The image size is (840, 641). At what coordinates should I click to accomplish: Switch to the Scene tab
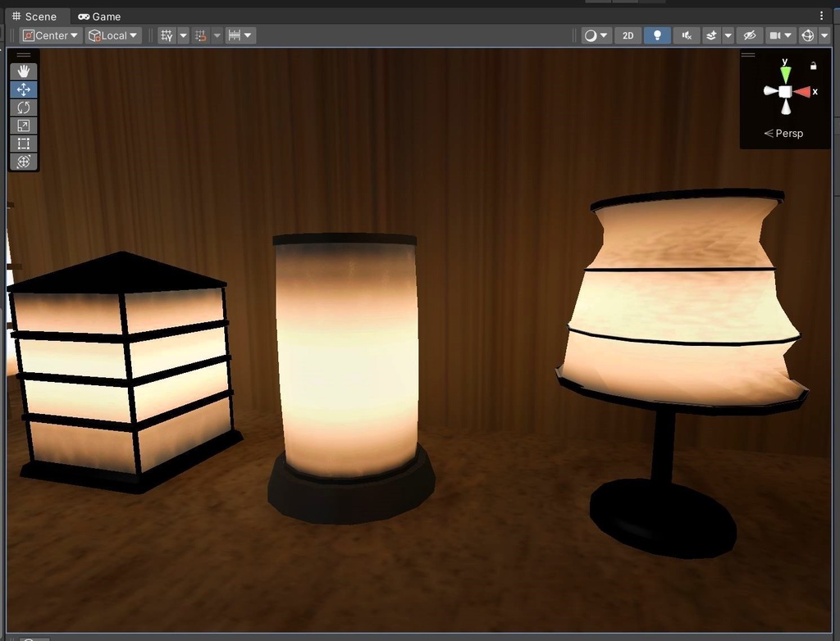34,16
